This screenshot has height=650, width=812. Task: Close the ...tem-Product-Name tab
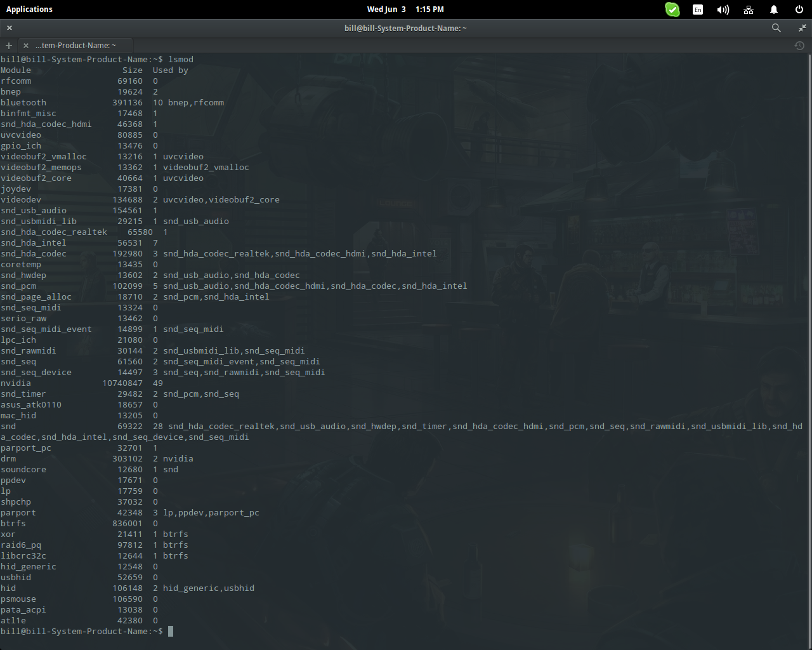tap(25, 46)
